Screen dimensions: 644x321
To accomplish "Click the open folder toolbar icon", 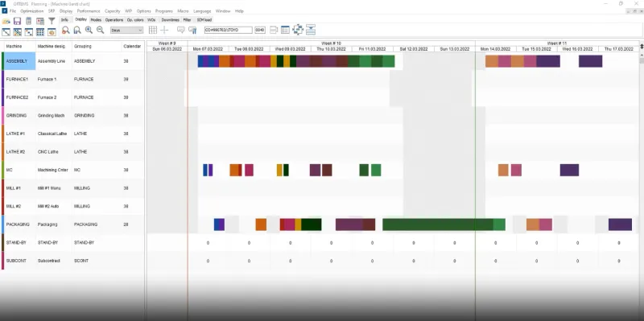I will pos(6,21).
